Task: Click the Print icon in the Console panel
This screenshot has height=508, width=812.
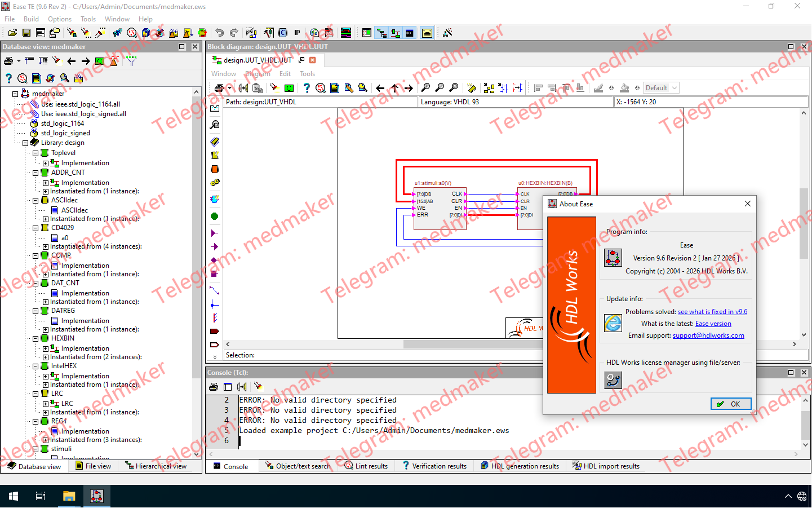Action: 214,387
